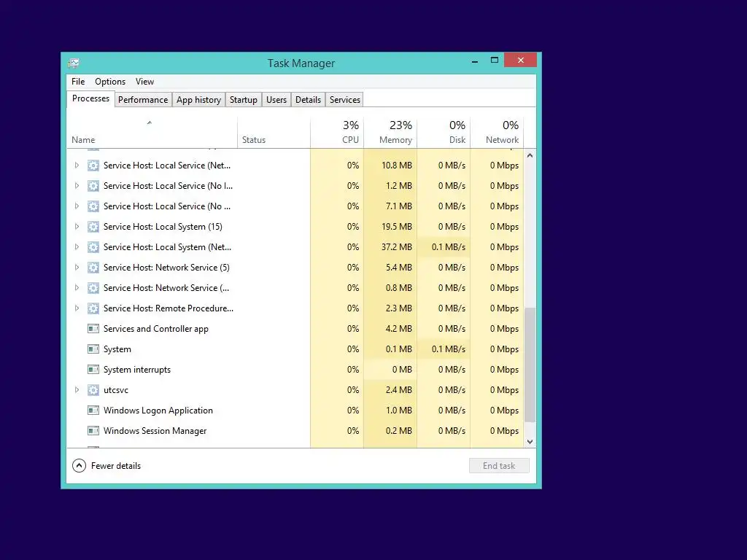Click gear icon of Service Host: Local System (15)
The width and height of the screenshot is (747, 560).
(x=93, y=227)
